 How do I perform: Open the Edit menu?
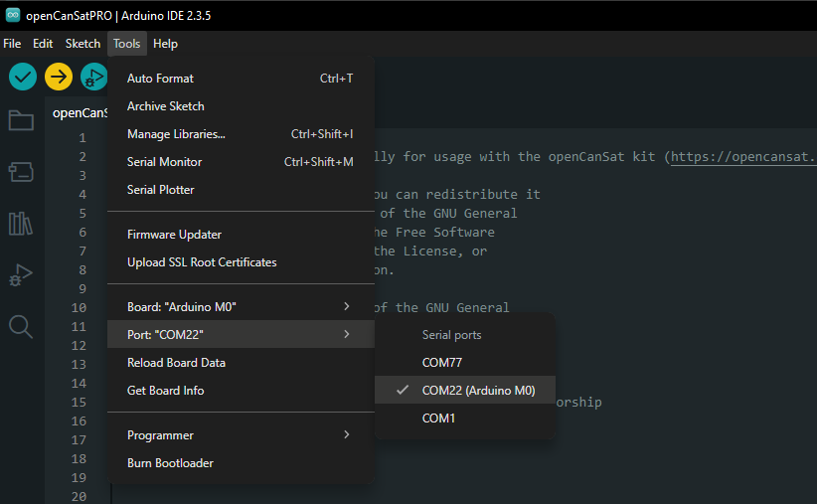[x=43, y=44]
